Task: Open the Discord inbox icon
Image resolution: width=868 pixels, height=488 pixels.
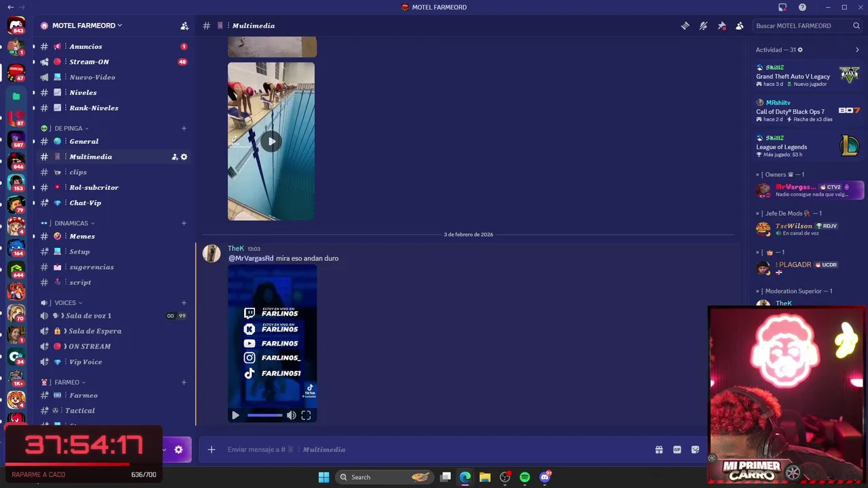Action: coord(783,7)
